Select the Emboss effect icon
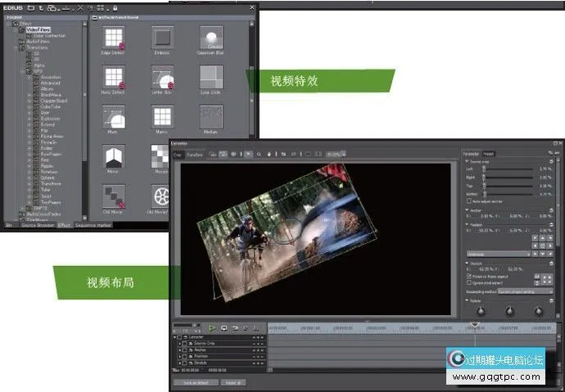 pos(162,37)
